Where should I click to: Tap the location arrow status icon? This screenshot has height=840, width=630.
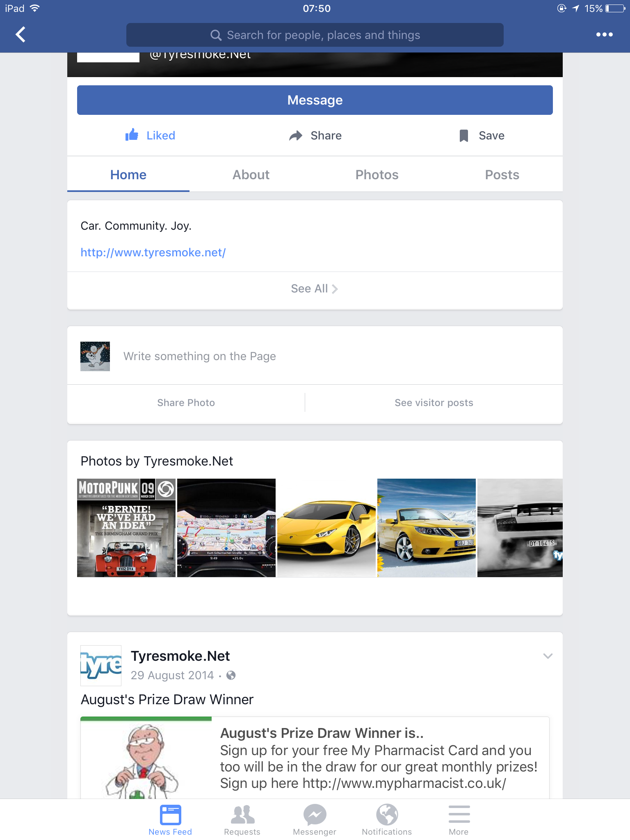[576, 8]
